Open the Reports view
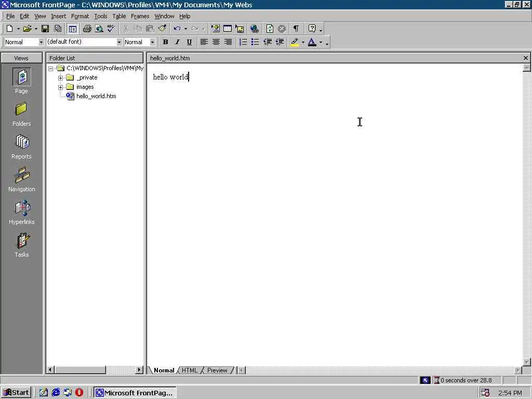 click(21, 147)
